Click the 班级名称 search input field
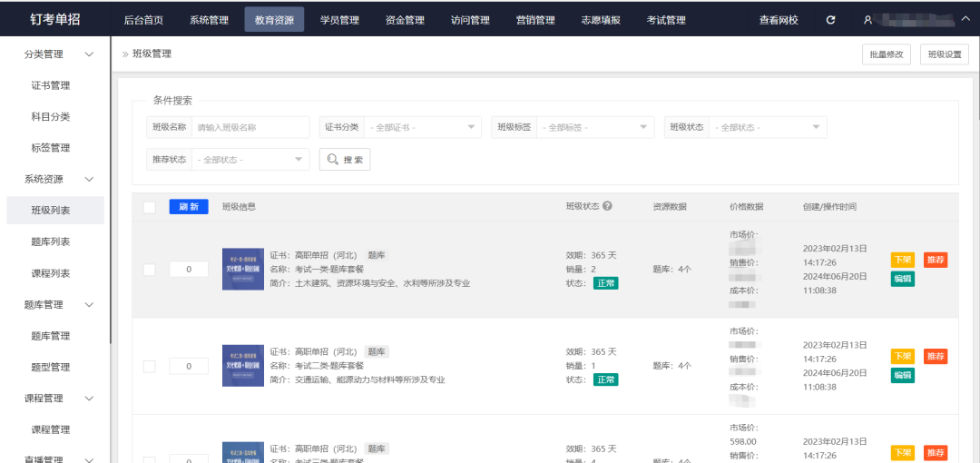980x463 pixels. point(250,127)
